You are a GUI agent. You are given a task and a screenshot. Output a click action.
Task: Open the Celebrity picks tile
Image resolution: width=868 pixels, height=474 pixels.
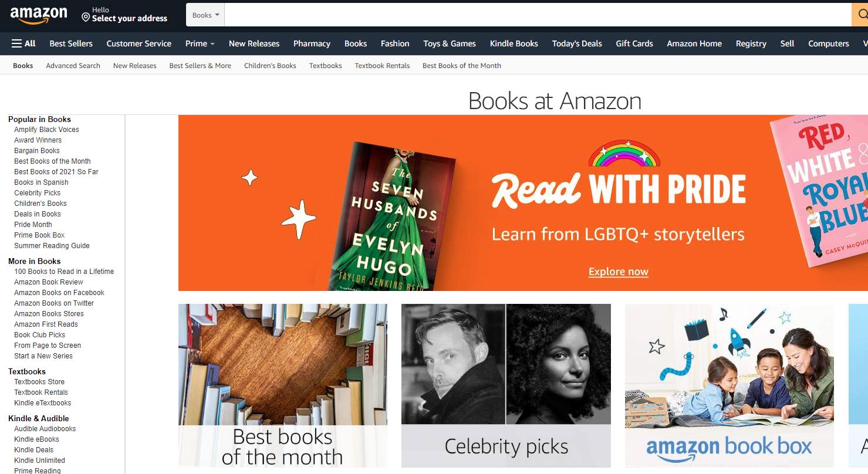[506, 385]
